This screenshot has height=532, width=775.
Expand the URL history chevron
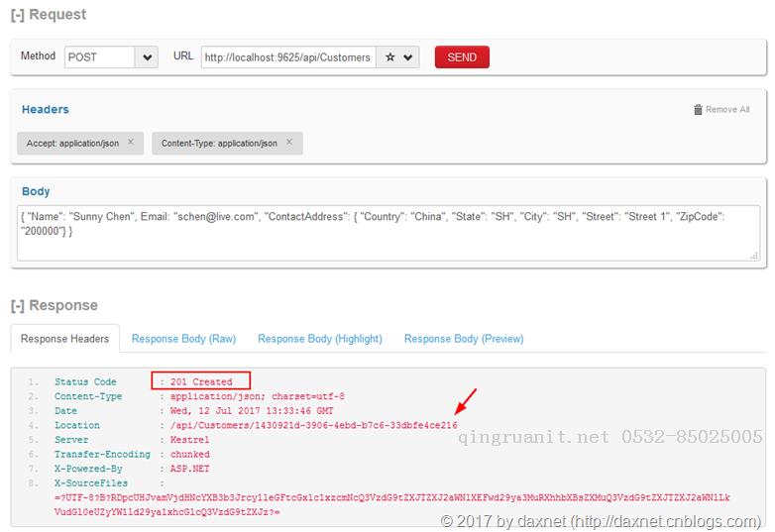pos(408,57)
